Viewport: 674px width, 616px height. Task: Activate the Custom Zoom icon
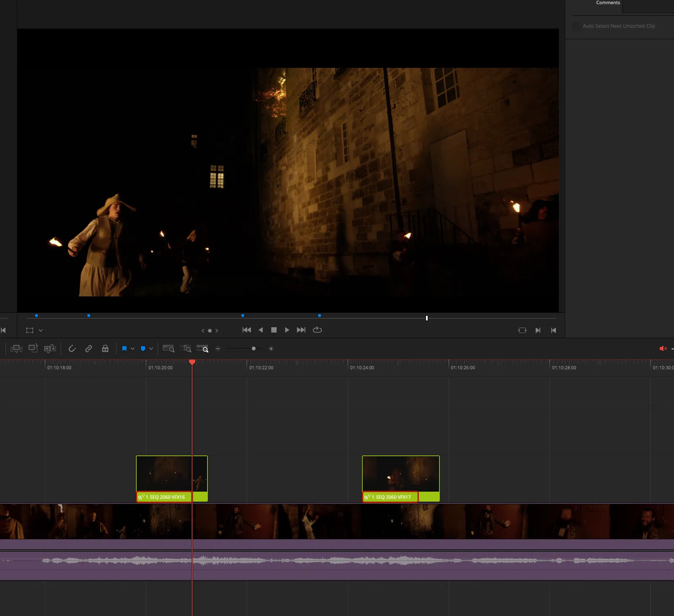[202, 349]
